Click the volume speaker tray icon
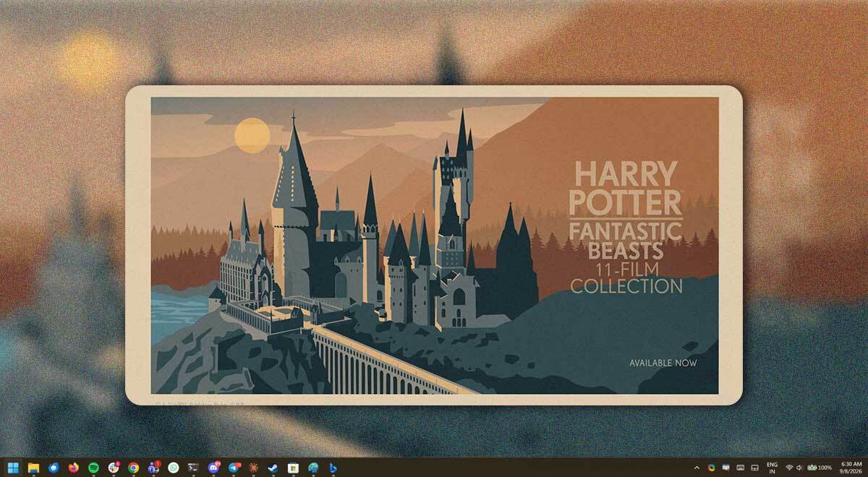 pos(799,468)
